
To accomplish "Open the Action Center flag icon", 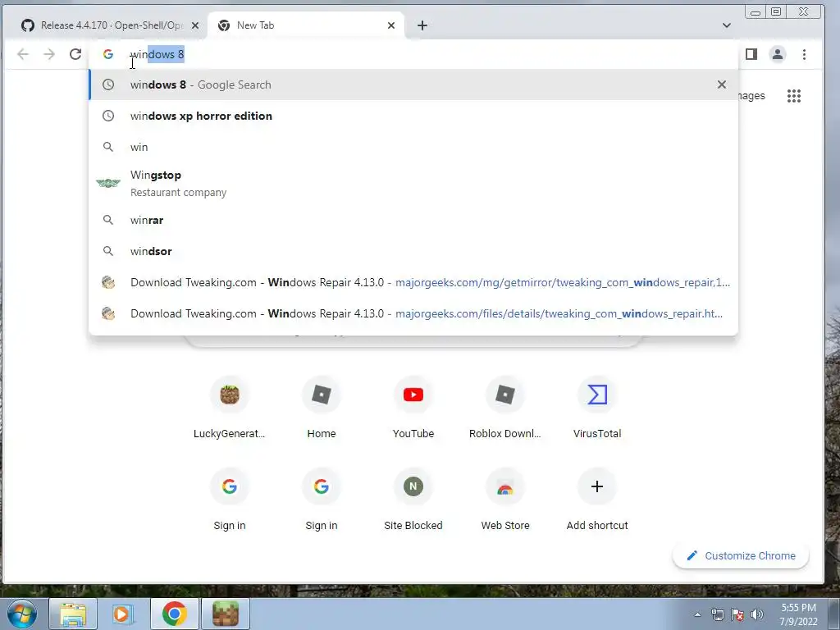I will coord(737,614).
